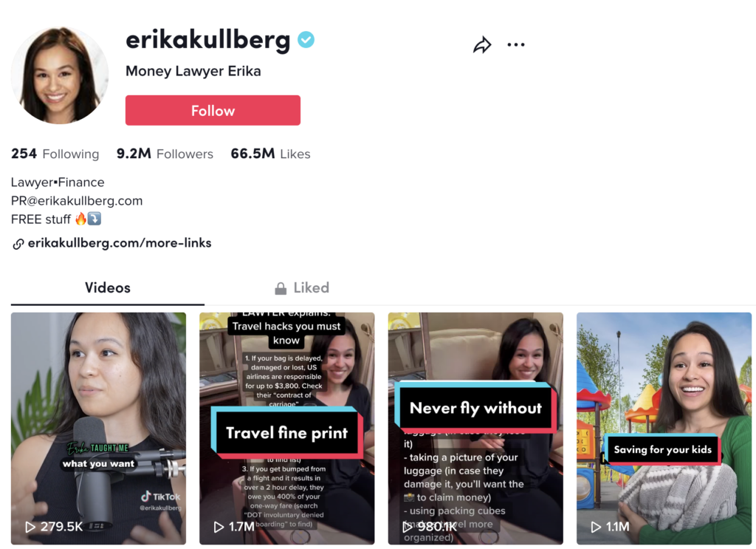The width and height of the screenshot is (756, 549).
Task: Click play icon on 1.1M video
Action: [x=596, y=527]
